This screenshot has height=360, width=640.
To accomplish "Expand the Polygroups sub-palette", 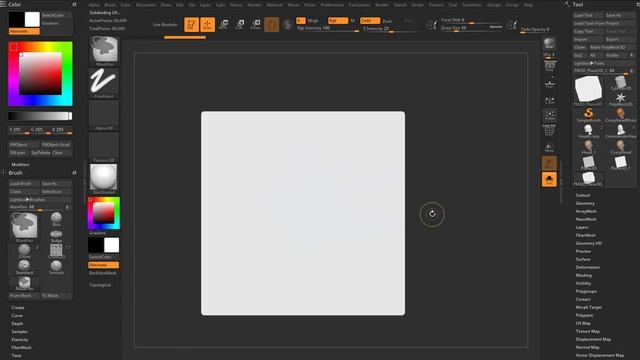I will coord(586,291).
